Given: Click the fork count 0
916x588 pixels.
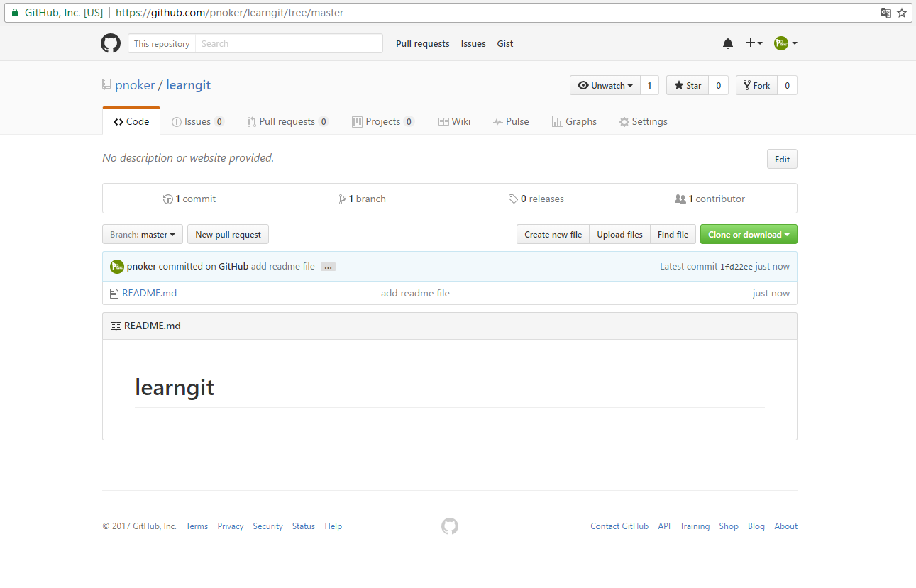Looking at the screenshot, I should (787, 86).
